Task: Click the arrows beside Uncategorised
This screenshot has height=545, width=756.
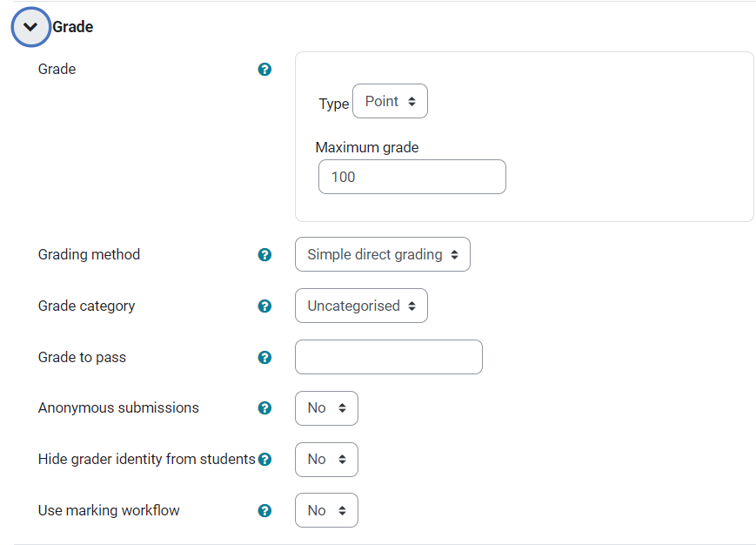Action: click(411, 306)
